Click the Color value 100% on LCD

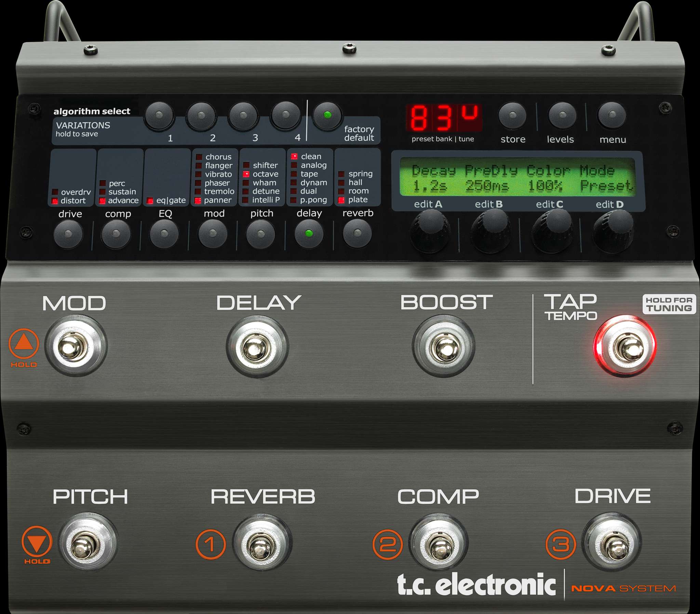[545, 186]
